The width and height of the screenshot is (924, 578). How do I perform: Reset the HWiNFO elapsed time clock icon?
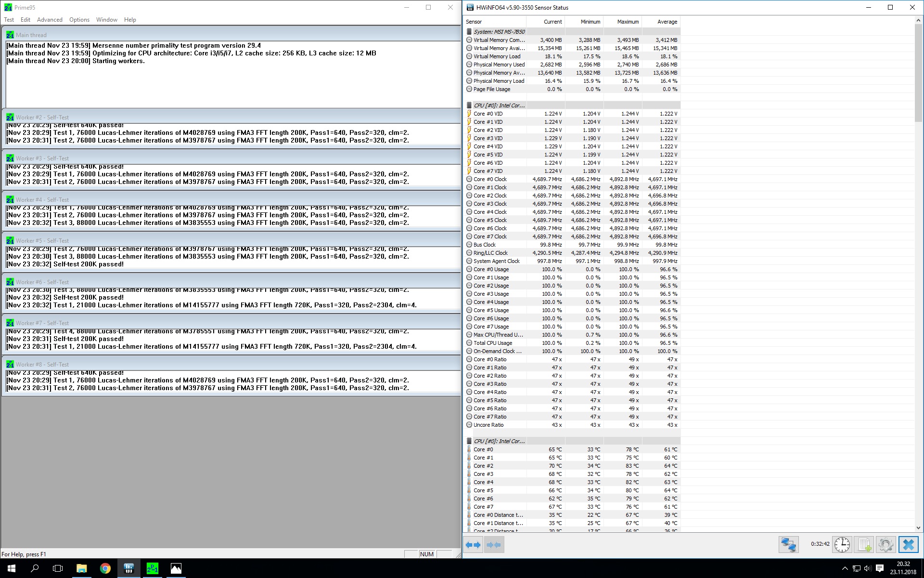(x=842, y=545)
